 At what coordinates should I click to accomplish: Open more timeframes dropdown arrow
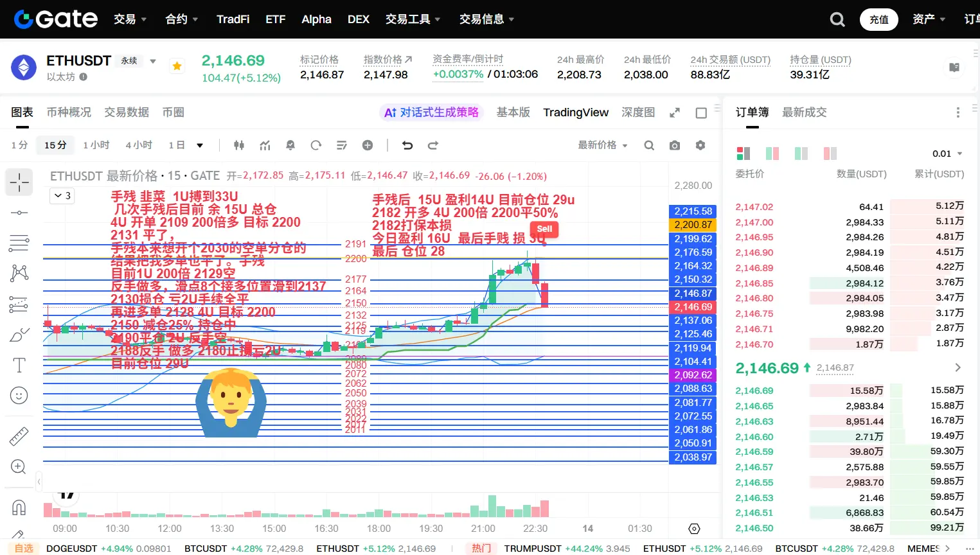click(x=200, y=145)
